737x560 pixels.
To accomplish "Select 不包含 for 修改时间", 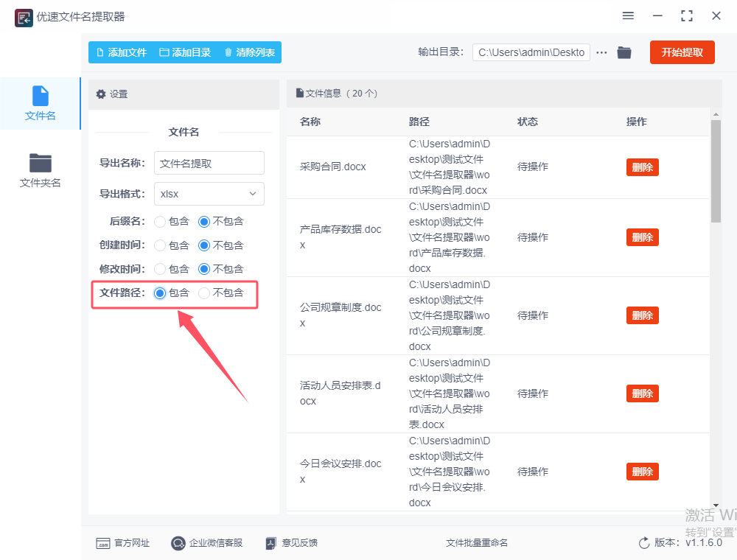I will coord(204,269).
